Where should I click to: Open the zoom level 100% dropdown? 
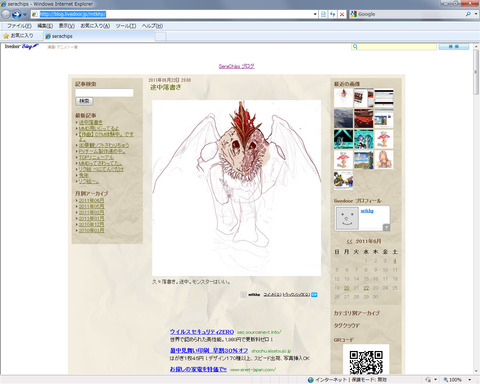[470, 380]
